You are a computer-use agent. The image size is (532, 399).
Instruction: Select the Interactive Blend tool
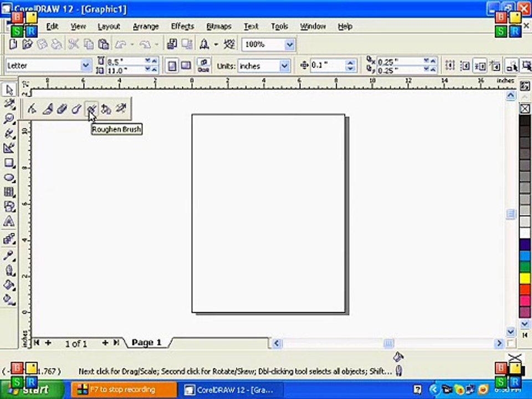pyautogui.click(x=9, y=239)
